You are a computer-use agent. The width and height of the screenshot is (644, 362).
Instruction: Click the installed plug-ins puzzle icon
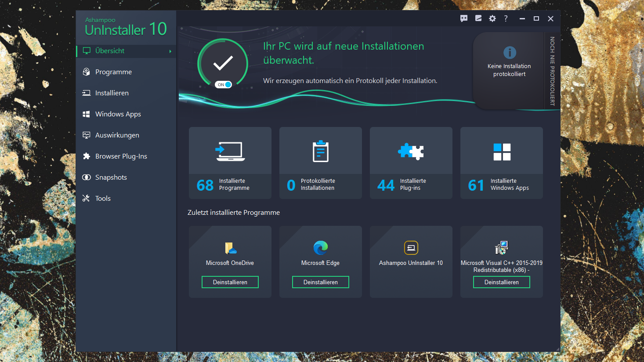411,152
